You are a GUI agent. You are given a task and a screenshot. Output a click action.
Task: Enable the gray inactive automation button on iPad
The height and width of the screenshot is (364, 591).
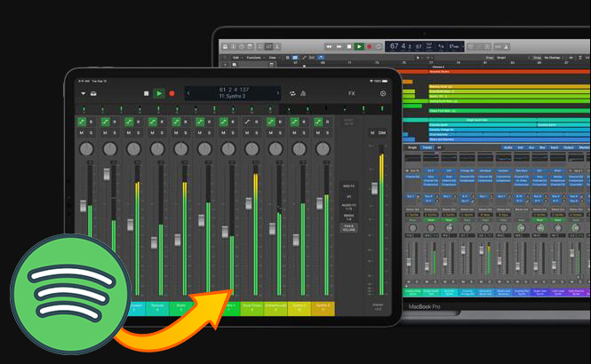(247, 122)
